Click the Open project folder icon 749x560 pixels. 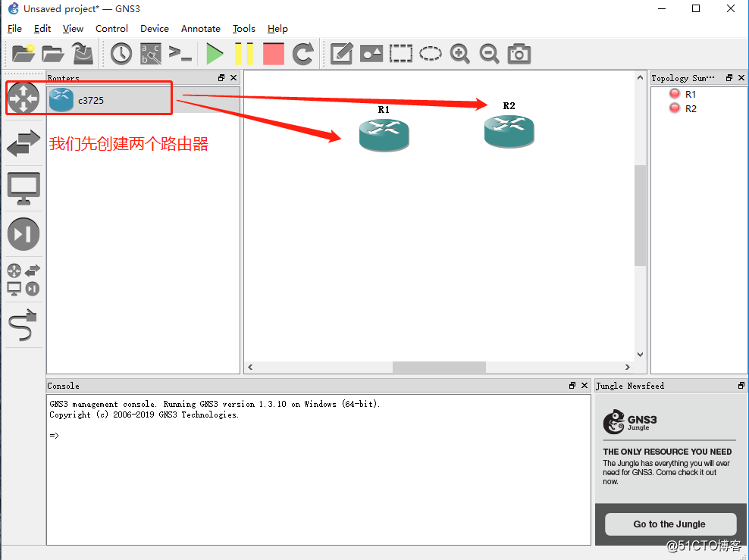[x=52, y=54]
